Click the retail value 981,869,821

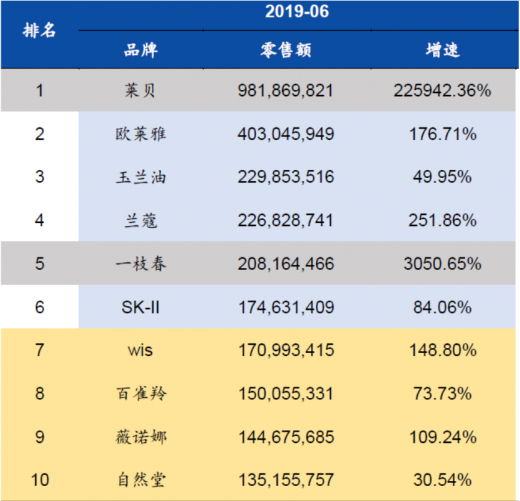[x=285, y=90]
